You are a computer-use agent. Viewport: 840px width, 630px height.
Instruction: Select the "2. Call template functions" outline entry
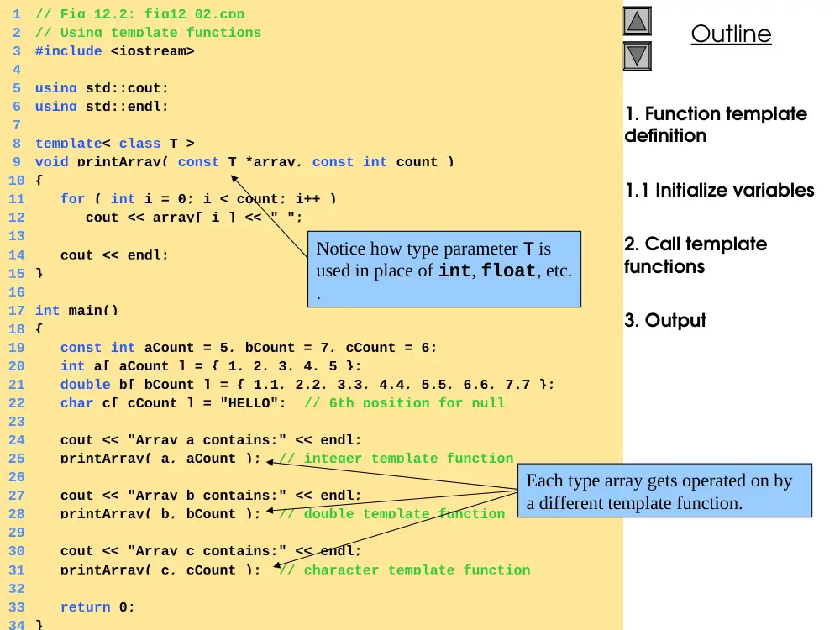coord(696,255)
